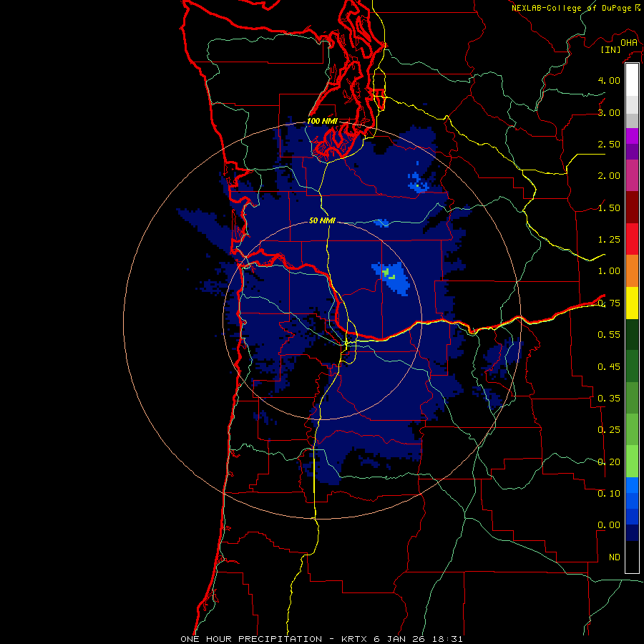Pick the bright red swatch beside 1.25

pos(632,239)
